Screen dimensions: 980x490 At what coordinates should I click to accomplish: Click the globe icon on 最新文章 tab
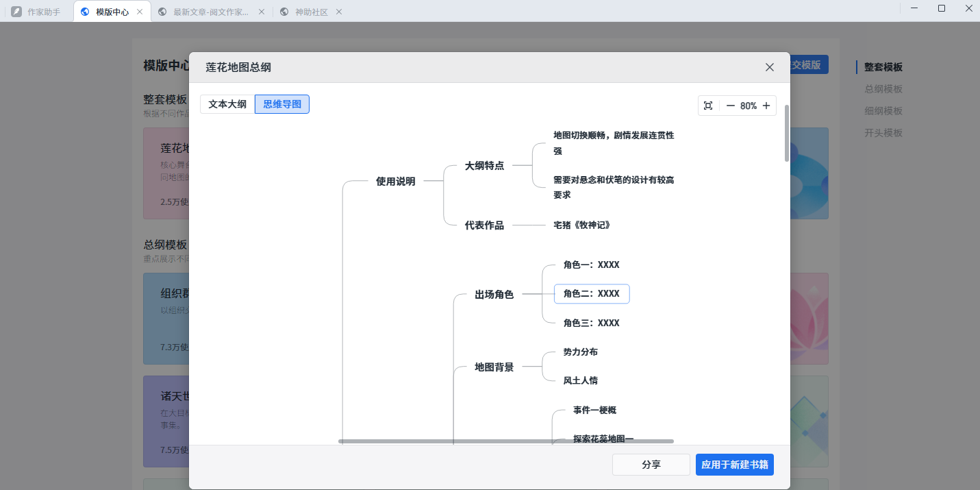162,11
